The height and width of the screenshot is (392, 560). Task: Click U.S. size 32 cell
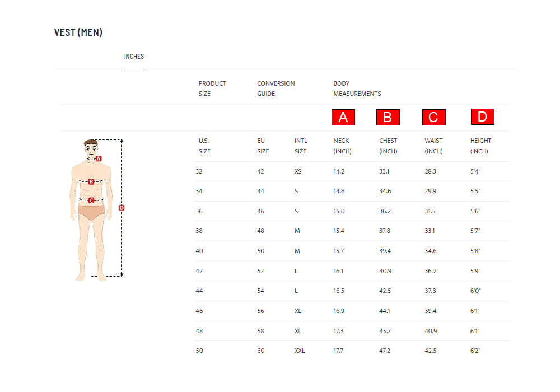(x=199, y=171)
